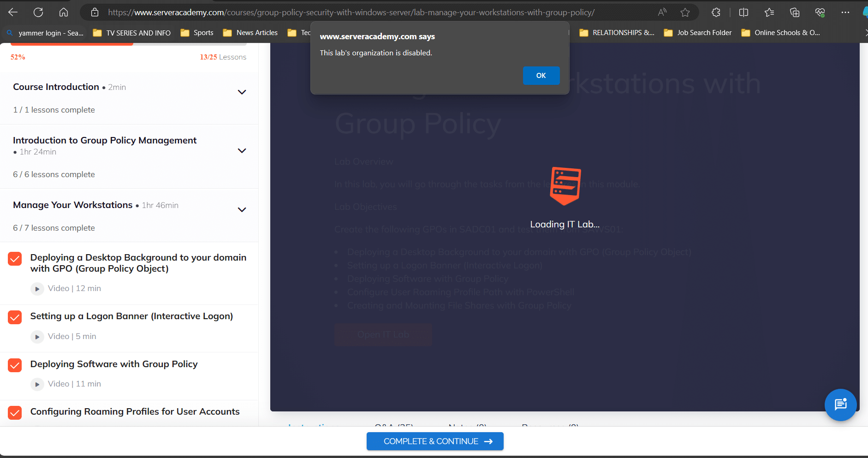Play the Logon Banner video icon
868x458 pixels.
(37, 337)
